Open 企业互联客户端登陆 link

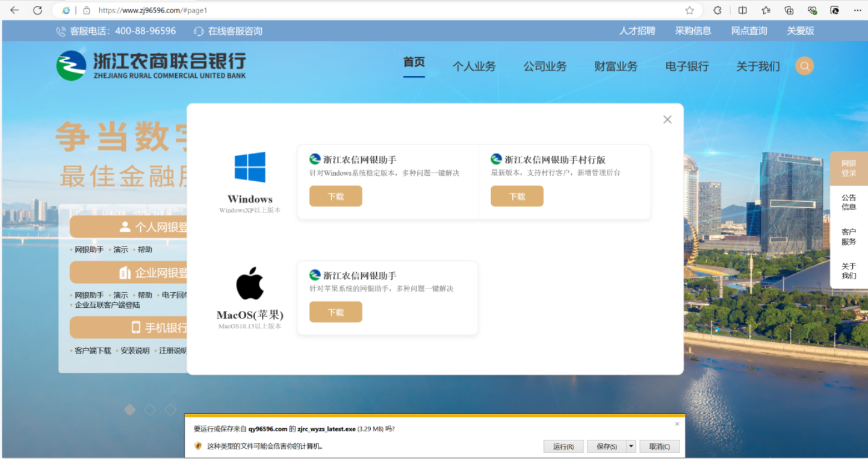pos(107,305)
